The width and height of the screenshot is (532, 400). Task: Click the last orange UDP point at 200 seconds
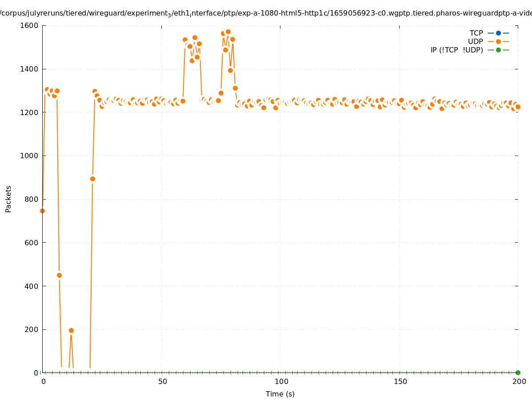pos(518,107)
